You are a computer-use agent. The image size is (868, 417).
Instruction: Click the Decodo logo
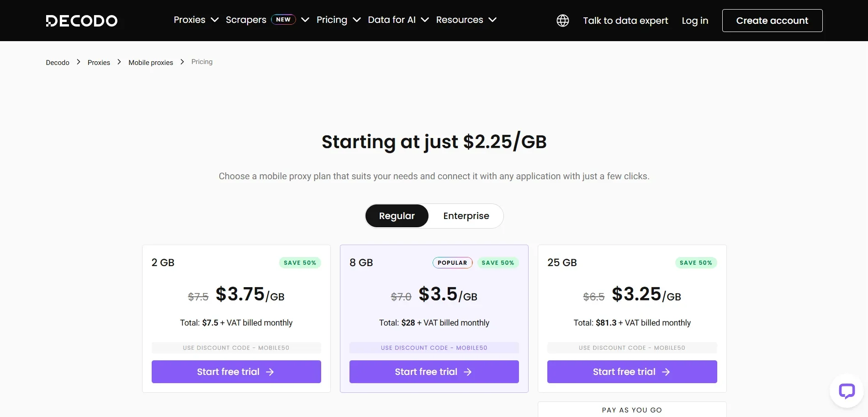pyautogui.click(x=82, y=21)
